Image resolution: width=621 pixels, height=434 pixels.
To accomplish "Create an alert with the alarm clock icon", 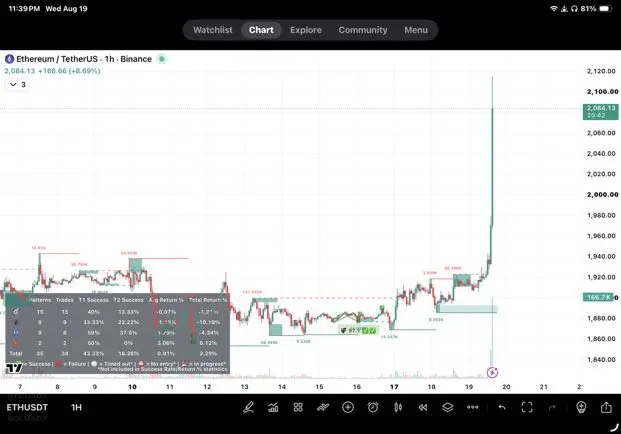I will click(373, 407).
